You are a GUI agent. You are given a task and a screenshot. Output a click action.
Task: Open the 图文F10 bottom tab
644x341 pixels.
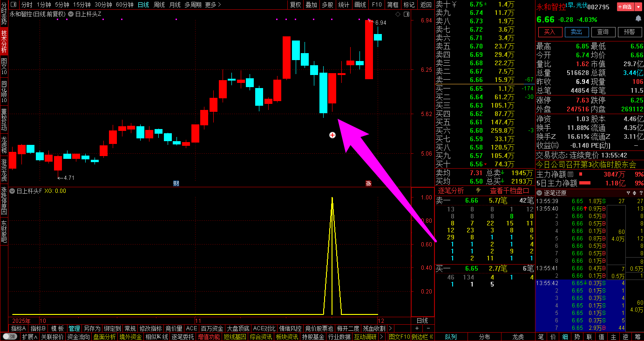click(400, 336)
